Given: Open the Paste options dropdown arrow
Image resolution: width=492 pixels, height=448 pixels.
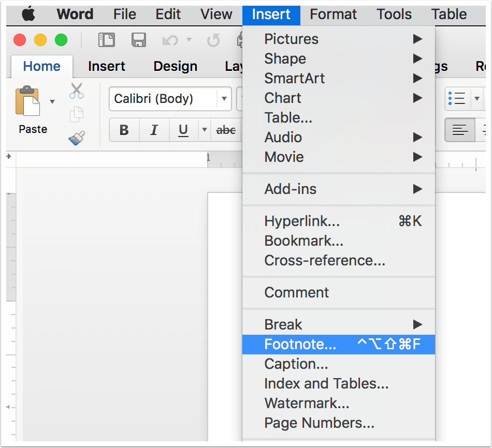Looking at the screenshot, I should (52, 101).
